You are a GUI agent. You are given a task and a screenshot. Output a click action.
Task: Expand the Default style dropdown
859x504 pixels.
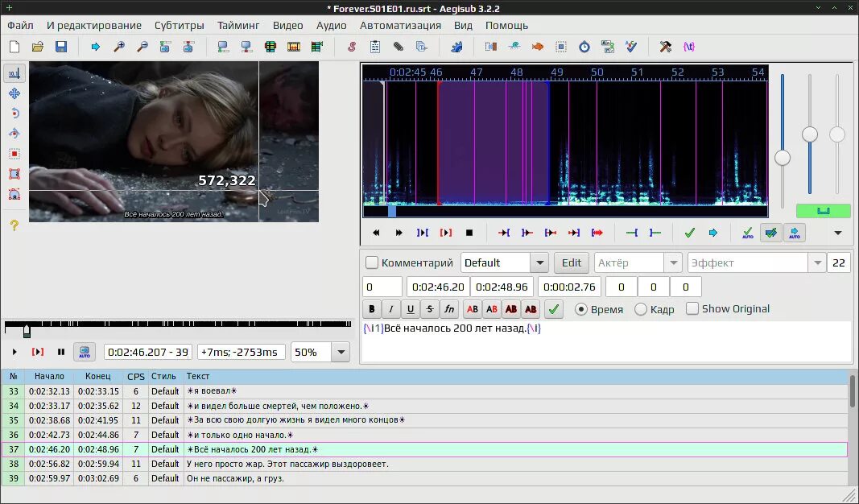(x=539, y=262)
